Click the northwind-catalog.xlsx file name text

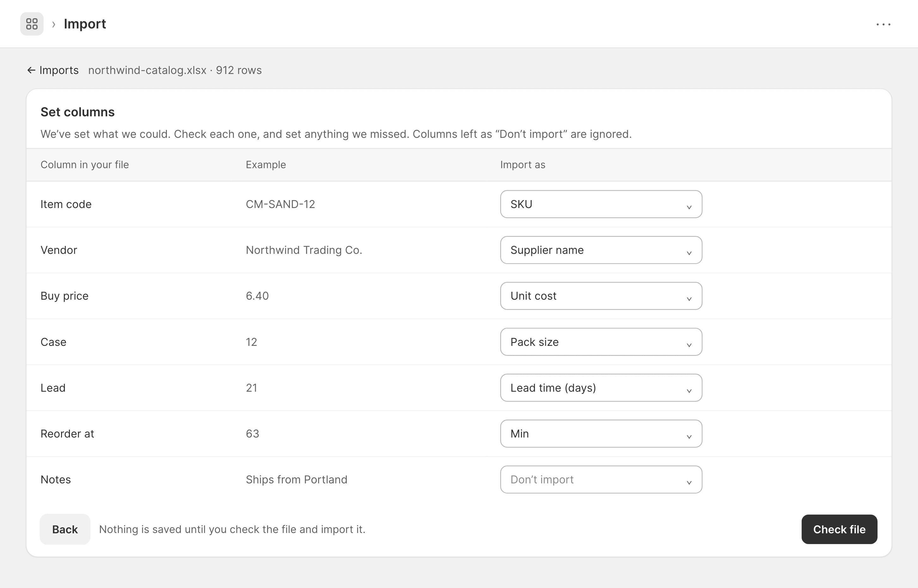click(x=147, y=70)
